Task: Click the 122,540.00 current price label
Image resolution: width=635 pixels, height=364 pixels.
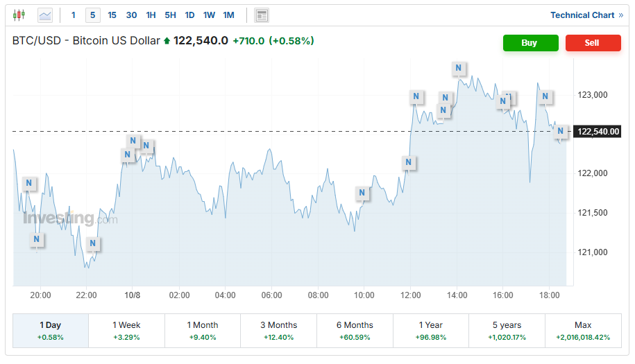Action: click(x=598, y=132)
